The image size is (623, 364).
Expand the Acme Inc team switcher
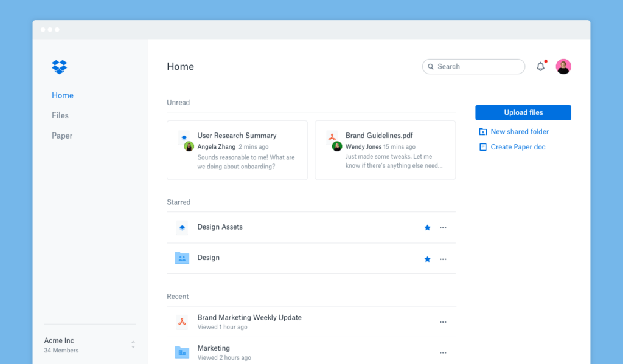coord(133,345)
